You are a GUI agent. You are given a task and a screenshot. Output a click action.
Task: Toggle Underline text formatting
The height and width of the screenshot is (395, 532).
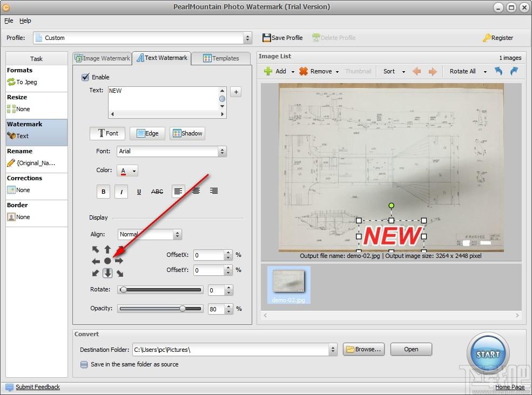coord(139,192)
